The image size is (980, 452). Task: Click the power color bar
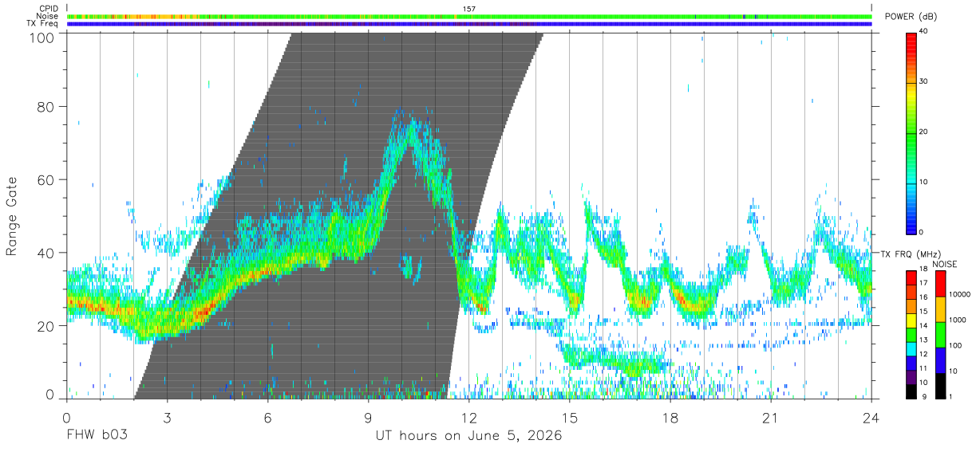[x=911, y=132]
